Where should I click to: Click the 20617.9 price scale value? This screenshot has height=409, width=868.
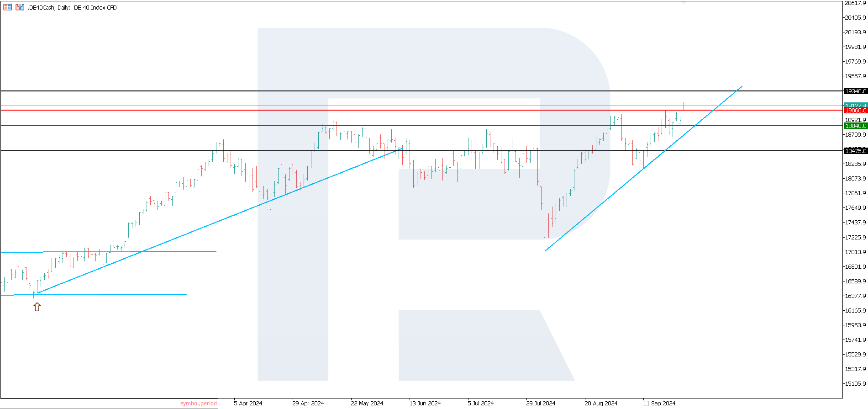point(855,3)
